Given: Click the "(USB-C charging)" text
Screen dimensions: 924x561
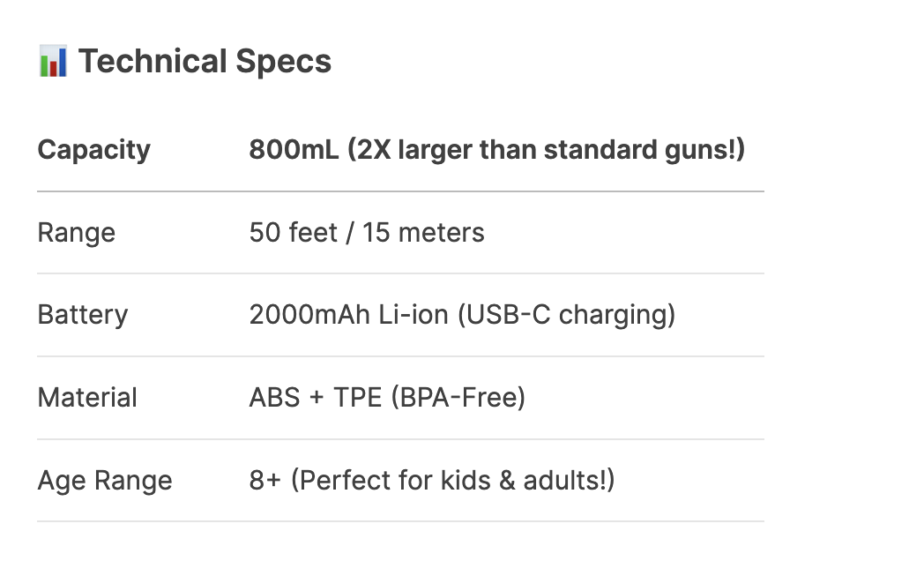Looking at the screenshot, I should (566, 315).
